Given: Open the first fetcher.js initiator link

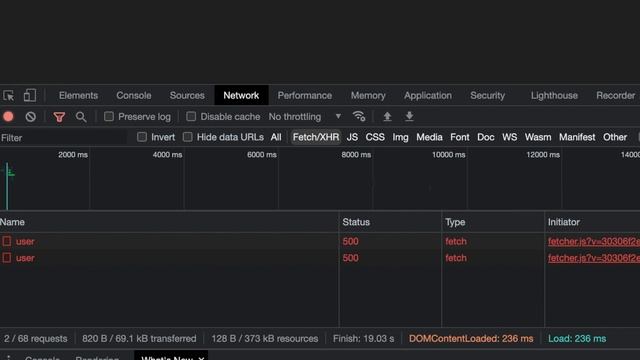Looking at the screenshot, I should (x=594, y=242).
